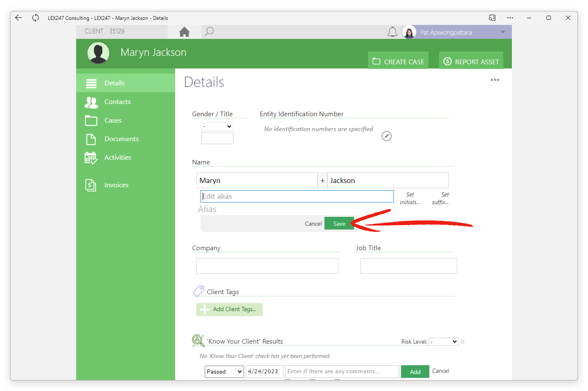
Task: Open the Gender dropdown
Action: [217, 126]
